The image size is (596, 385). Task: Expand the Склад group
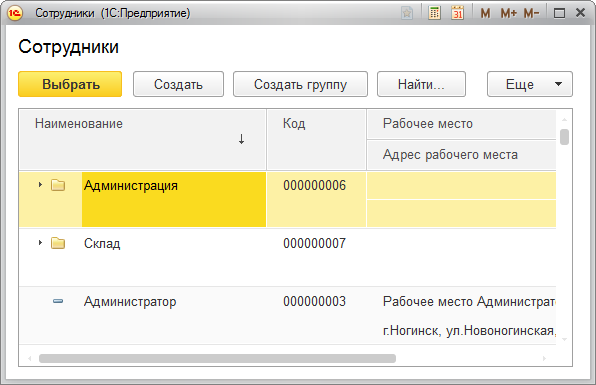[40, 242]
